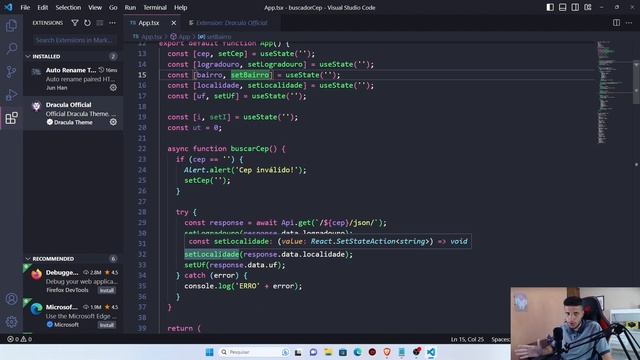The image size is (640, 360).
Task: Select the Microsoft Edge Tools recommendation
Action: [73, 316]
